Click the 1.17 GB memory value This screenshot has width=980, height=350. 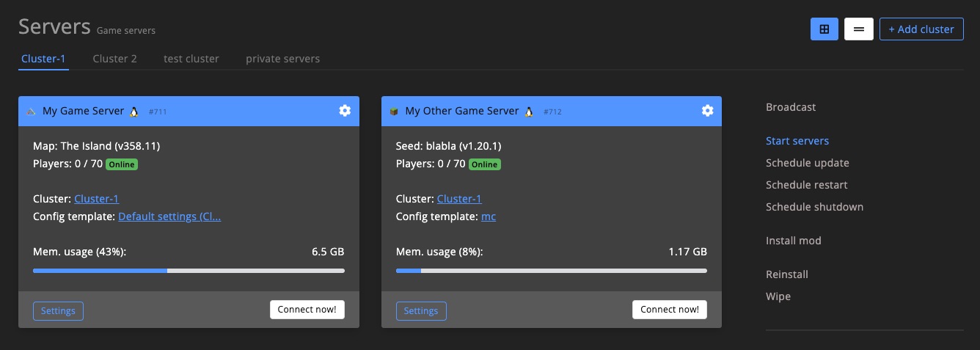point(687,252)
